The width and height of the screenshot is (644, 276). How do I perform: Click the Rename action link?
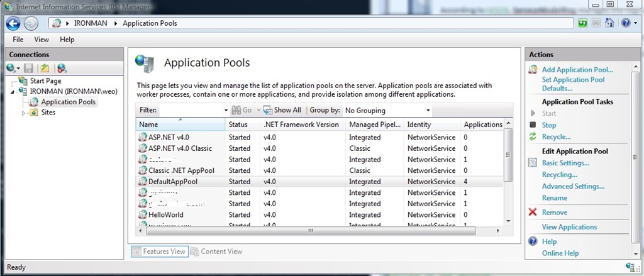(555, 197)
